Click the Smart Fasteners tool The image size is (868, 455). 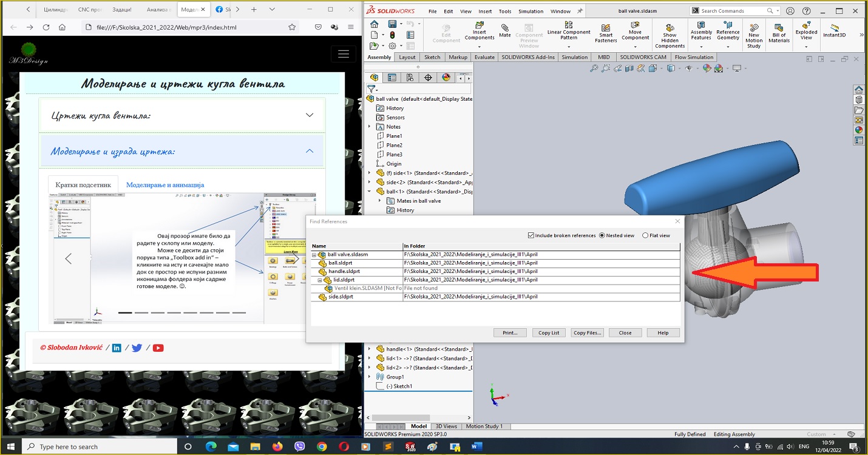606,33
